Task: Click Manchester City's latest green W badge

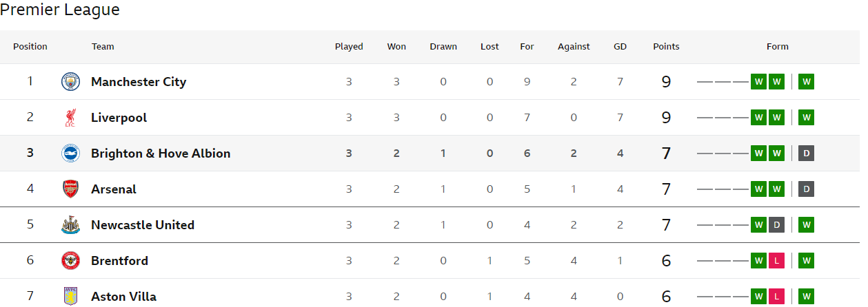Action: pyautogui.click(x=807, y=82)
